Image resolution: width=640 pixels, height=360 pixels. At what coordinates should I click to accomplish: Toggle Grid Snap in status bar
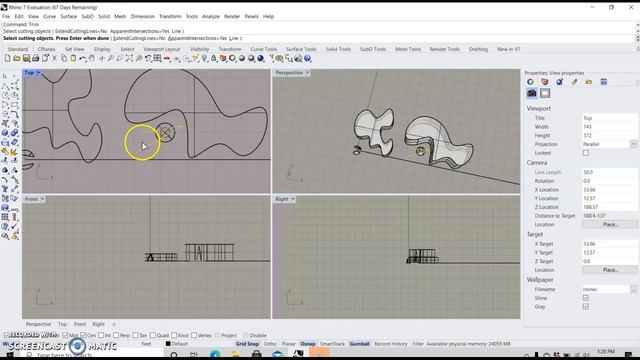click(247, 344)
